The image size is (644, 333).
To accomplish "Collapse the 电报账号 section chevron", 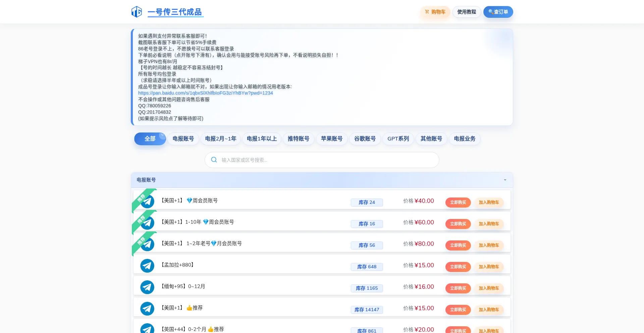I will [x=505, y=180].
